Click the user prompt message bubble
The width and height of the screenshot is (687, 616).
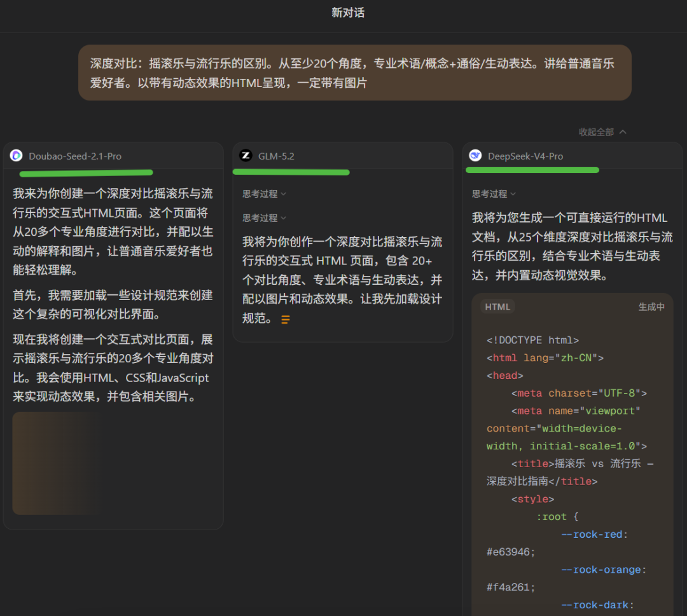click(354, 72)
